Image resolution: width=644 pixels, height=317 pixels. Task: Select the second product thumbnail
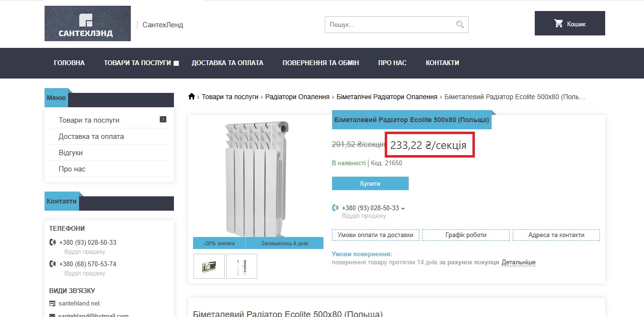[x=241, y=266]
